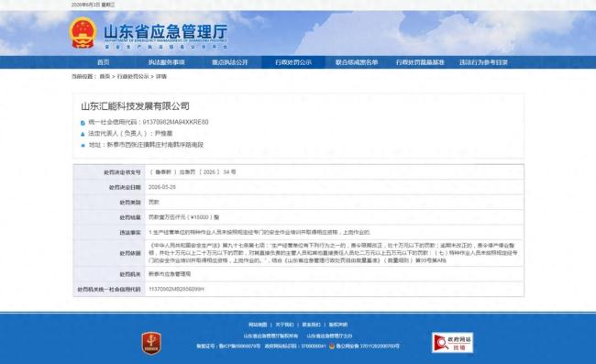Click the 联系我们 footer link

312,325
